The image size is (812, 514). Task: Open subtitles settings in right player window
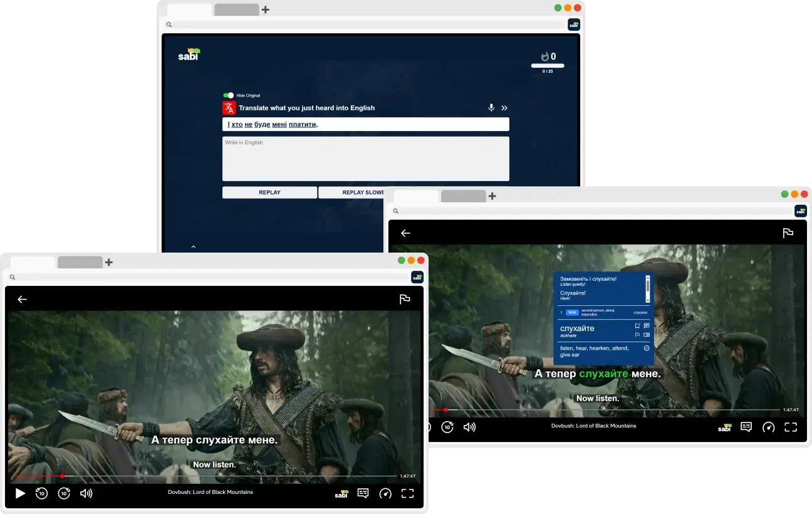[746, 427]
